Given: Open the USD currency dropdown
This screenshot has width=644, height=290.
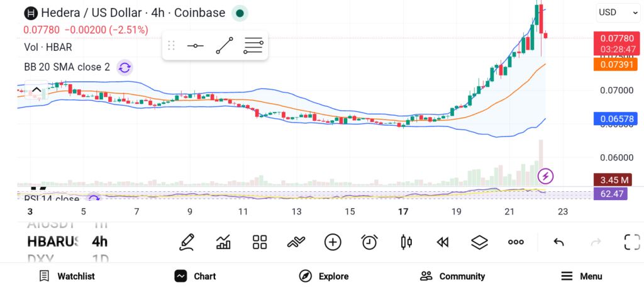Looking at the screenshot, I should tap(618, 13).
